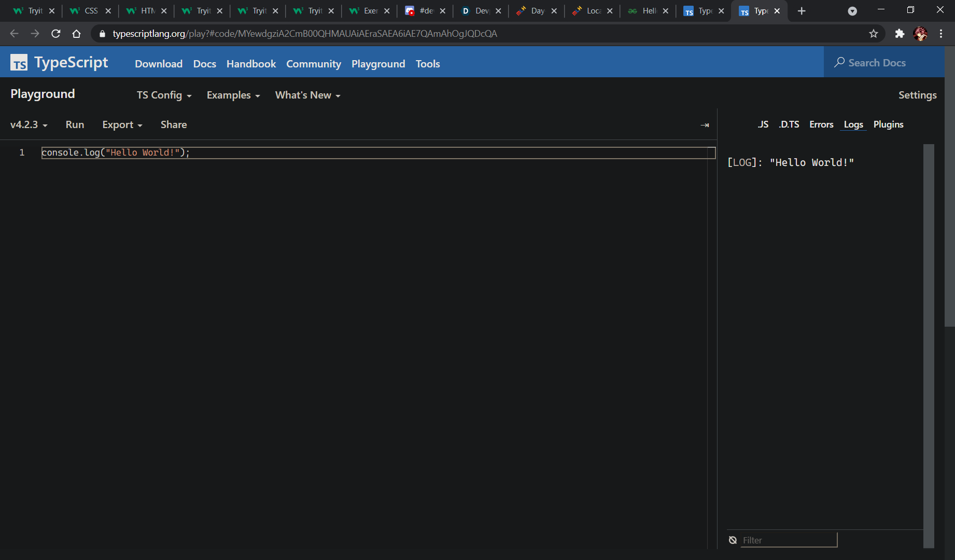Click the logs Filter input
Image resolution: width=955 pixels, height=560 pixels.
coord(789,540)
